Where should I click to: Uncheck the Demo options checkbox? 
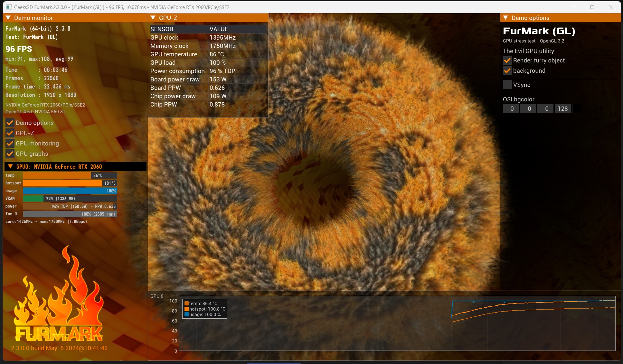(10, 123)
